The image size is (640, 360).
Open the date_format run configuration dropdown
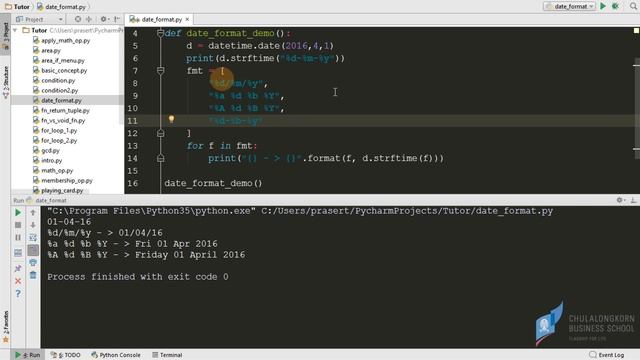[570, 6]
